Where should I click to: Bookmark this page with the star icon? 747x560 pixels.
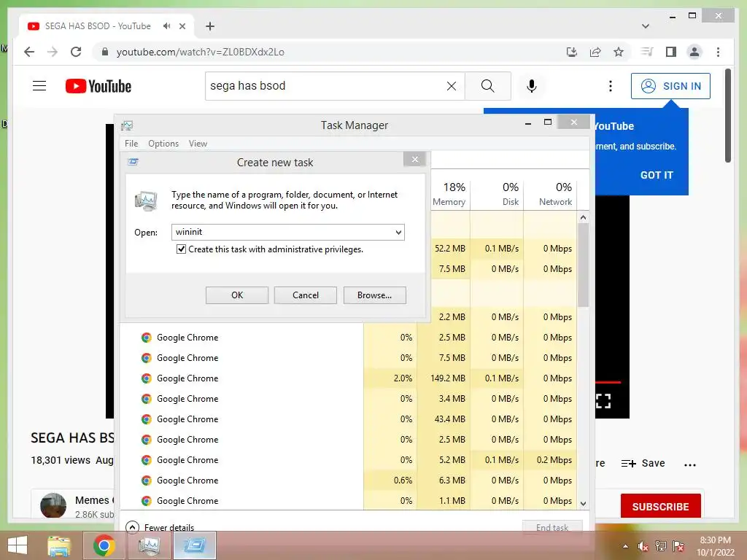pos(619,52)
